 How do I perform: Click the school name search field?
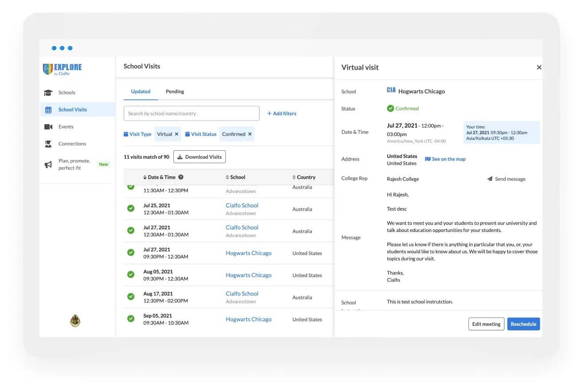tap(191, 114)
